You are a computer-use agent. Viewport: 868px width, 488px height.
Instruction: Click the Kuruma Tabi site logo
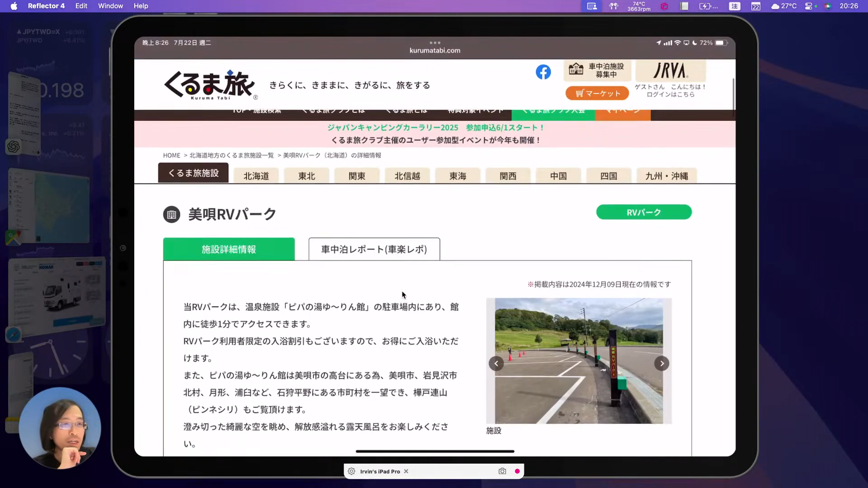pos(210,85)
